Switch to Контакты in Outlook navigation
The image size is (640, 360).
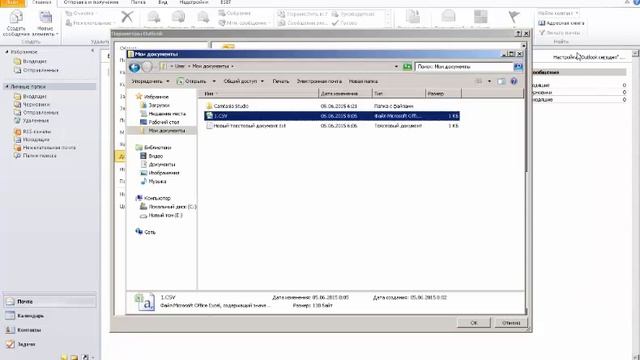pyautogui.click(x=50, y=330)
